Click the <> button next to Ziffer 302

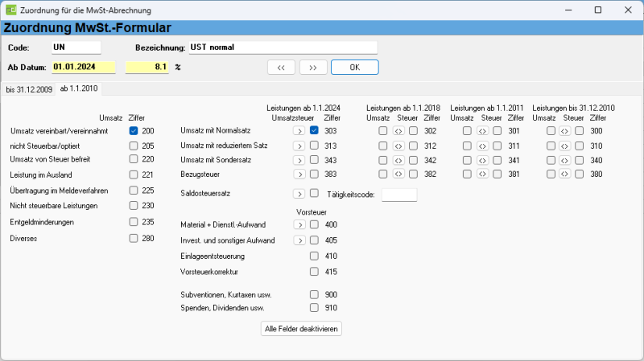[398, 131]
